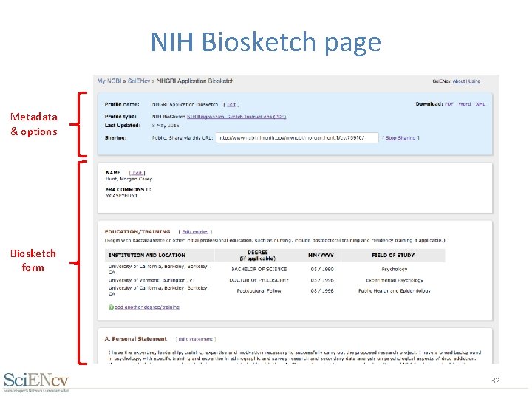Download the biosketch as PDF
The height and width of the screenshot is (399, 532).
(449, 104)
